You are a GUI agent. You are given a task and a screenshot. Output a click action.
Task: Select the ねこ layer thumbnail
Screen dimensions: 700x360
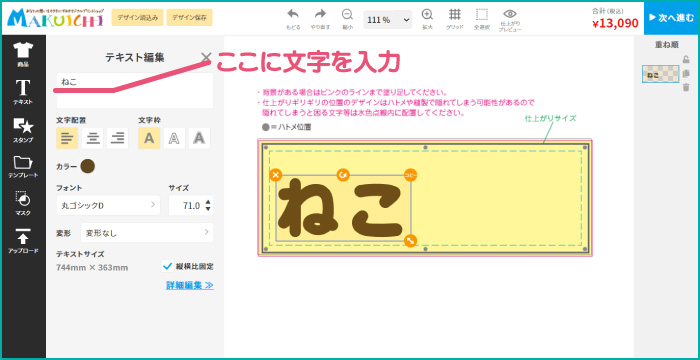[x=660, y=74]
